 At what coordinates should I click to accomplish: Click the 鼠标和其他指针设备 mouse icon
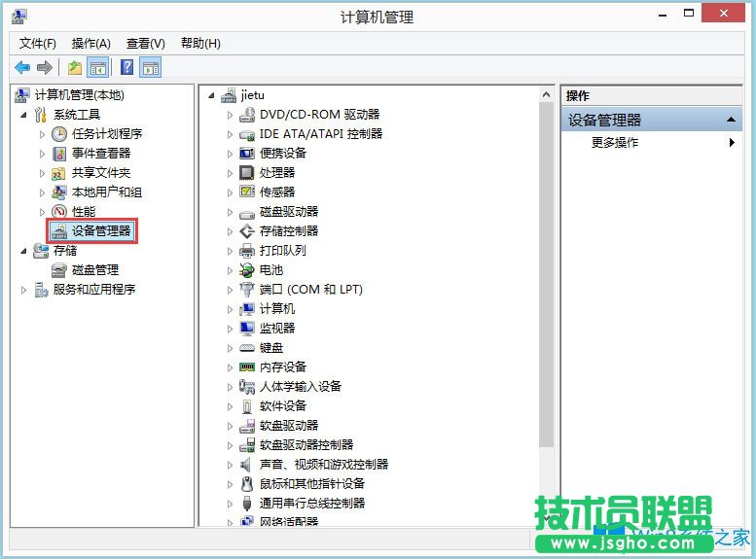click(x=247, y=484)
